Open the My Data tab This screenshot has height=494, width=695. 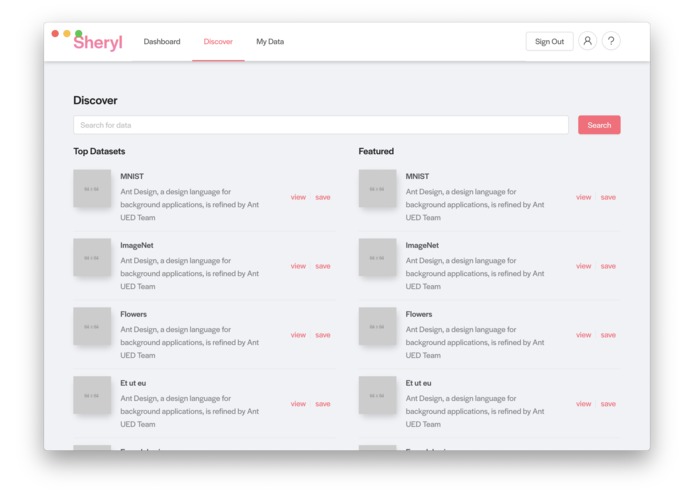click(270, 41)
